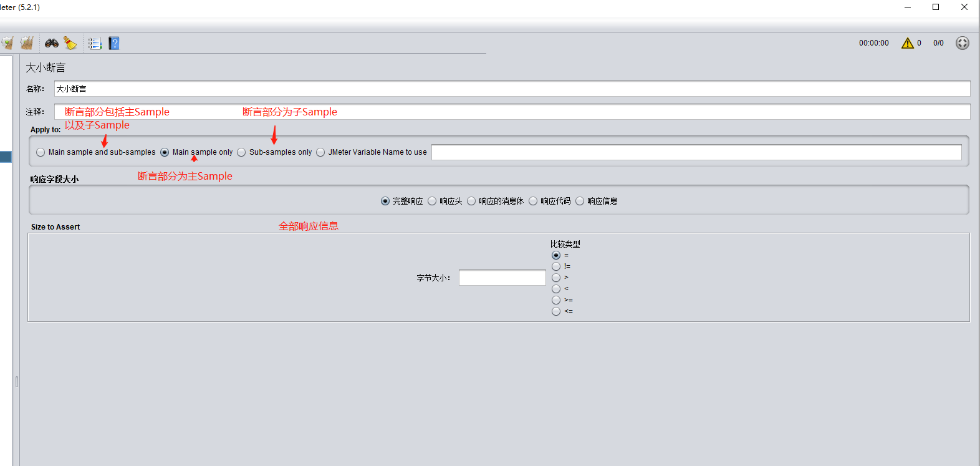Select the 完整响应 radio button

pos(385,201)
